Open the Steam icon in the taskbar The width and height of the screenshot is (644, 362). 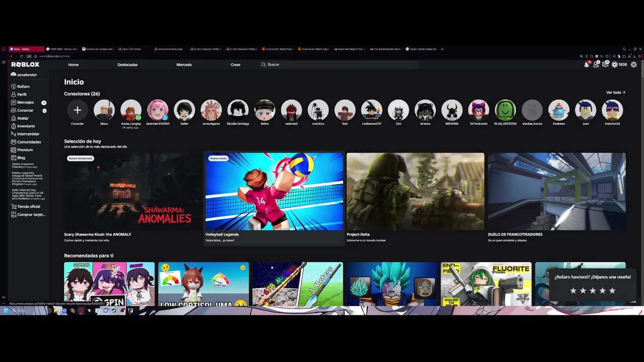tap(114, 311)
